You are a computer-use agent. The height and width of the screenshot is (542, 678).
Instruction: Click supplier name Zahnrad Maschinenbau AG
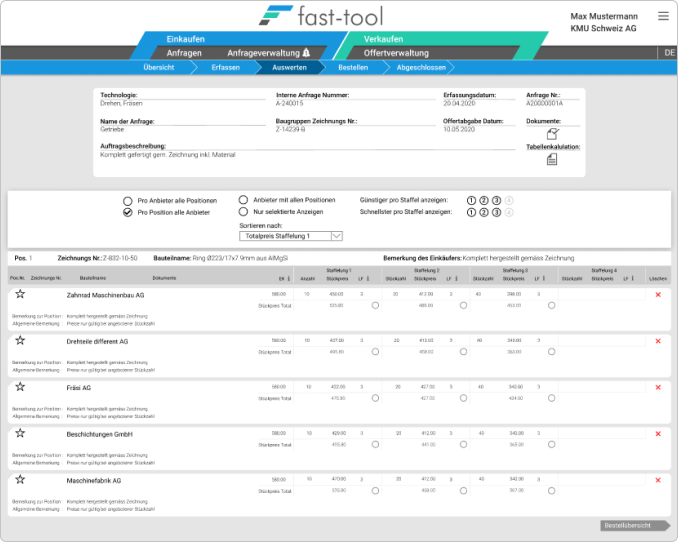pyautogui.click(x=105, y=295)
